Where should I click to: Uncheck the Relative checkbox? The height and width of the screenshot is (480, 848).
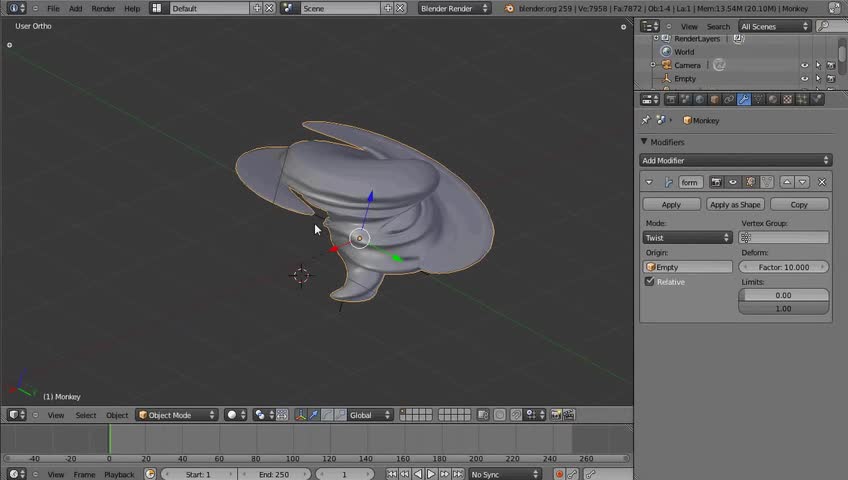[650, 281]
